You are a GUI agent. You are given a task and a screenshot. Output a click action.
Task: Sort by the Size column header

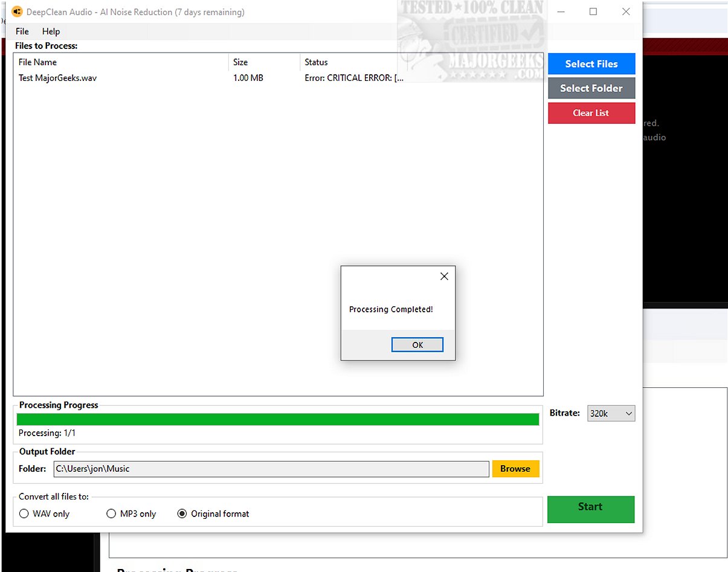[264, 62]
